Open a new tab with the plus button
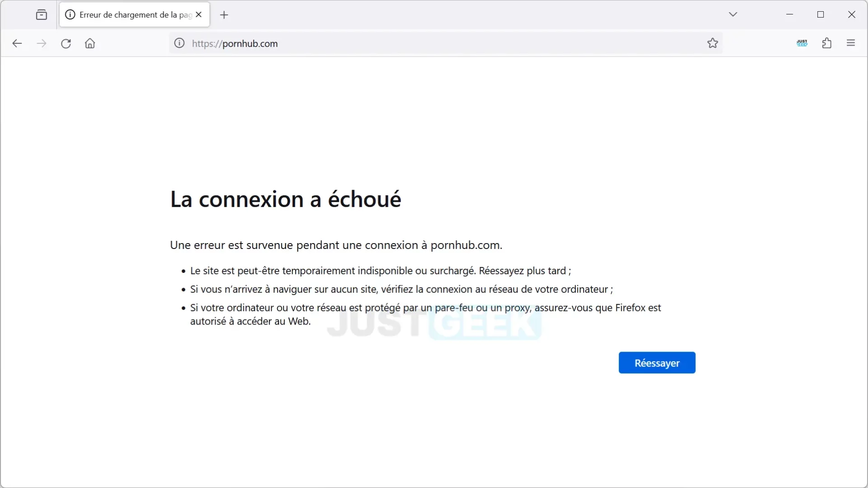This screenshot has height=488, width=868. (224, 15)
